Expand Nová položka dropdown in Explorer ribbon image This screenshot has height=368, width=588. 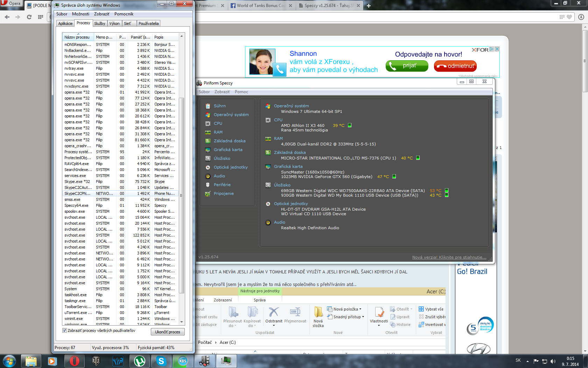pos(360,309)
